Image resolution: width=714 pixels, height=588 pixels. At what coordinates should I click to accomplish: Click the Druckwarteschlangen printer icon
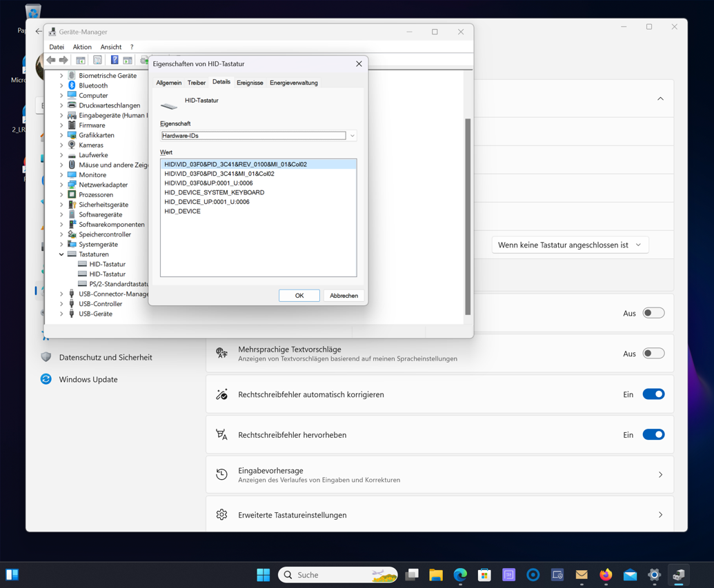pyautogui.click(x=72, y=105)
